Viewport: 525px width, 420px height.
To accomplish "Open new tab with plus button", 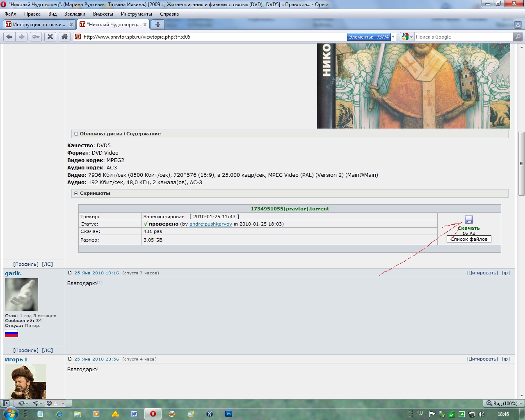I will coord(157,25).
